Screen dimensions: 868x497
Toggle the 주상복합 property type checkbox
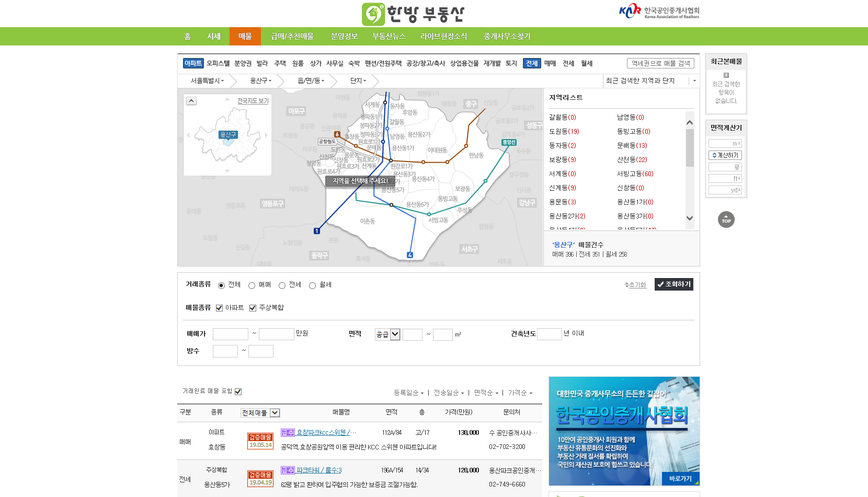coord(253,308)
